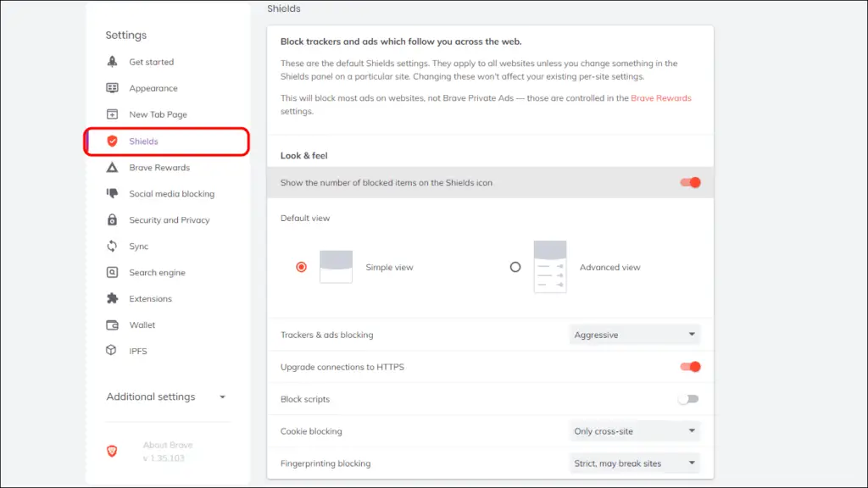
Task: Click the Advanced view preview thumbnail
Action: [x=549, y=267]
